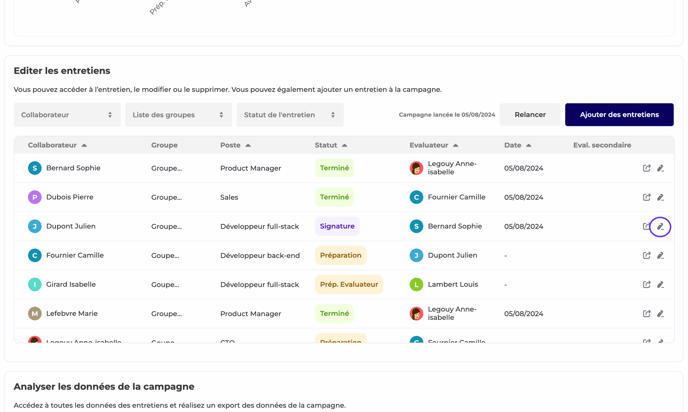This screenshot has height=412, width=688.
Task: Open Dubois Pierre's interview in new window
Action: click(646, 197)
